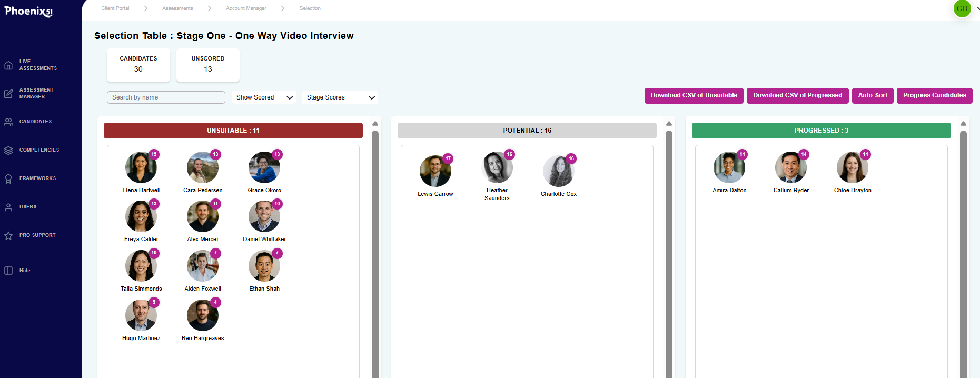This screenshot has width=980, height=378.
Task: Open Grace Okoro's candidate photo
Action: (264, 167)
